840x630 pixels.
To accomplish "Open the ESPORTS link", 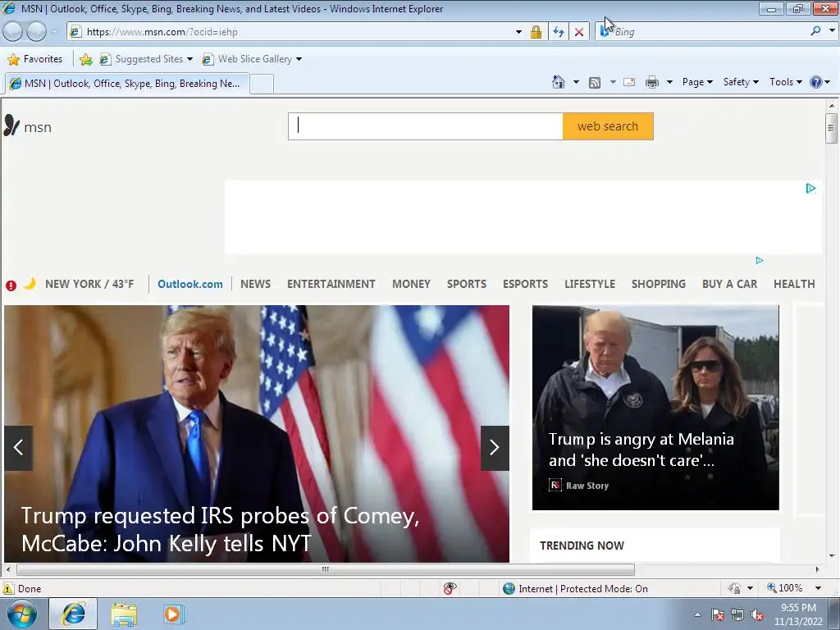I will click(525, 284).
